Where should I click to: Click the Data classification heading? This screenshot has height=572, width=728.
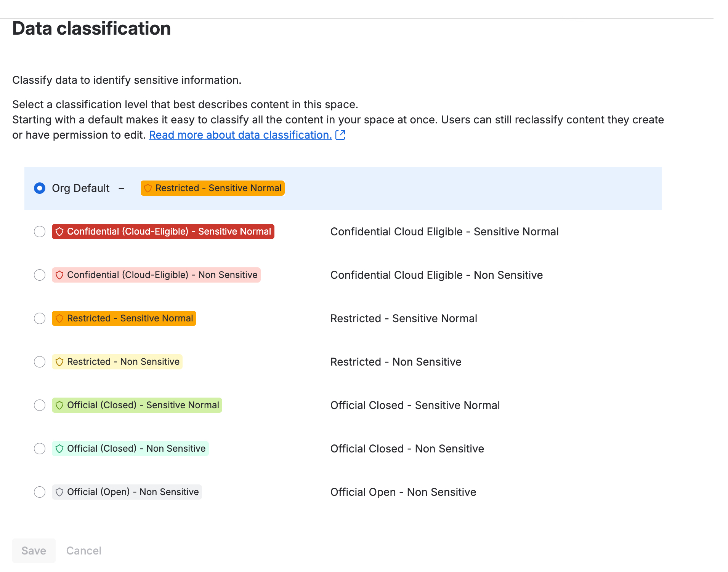pos(91,29)
